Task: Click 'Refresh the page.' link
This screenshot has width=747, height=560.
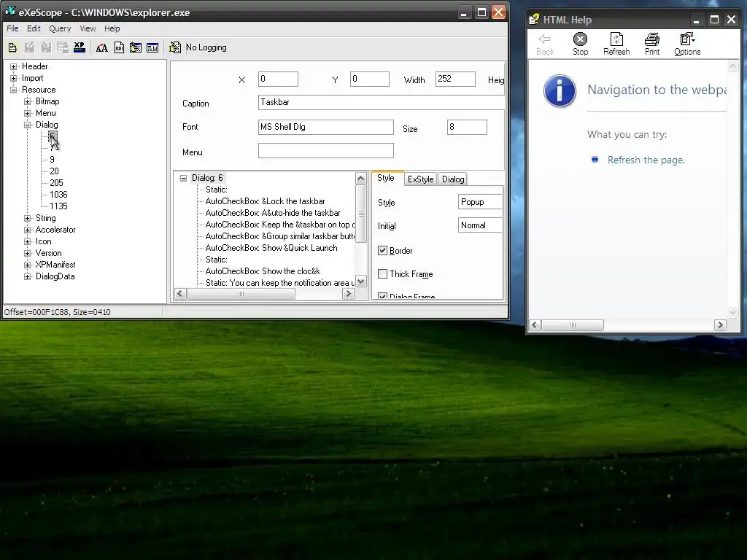Action: pos(646,160)
